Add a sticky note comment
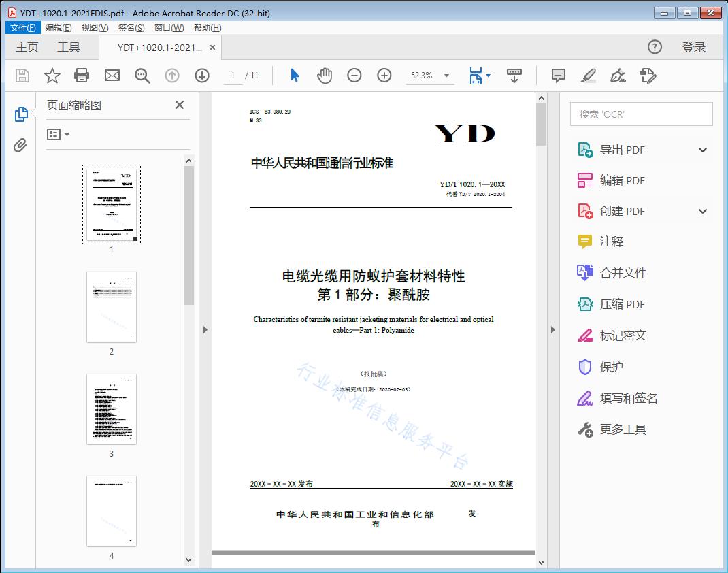 click(558, 76)
